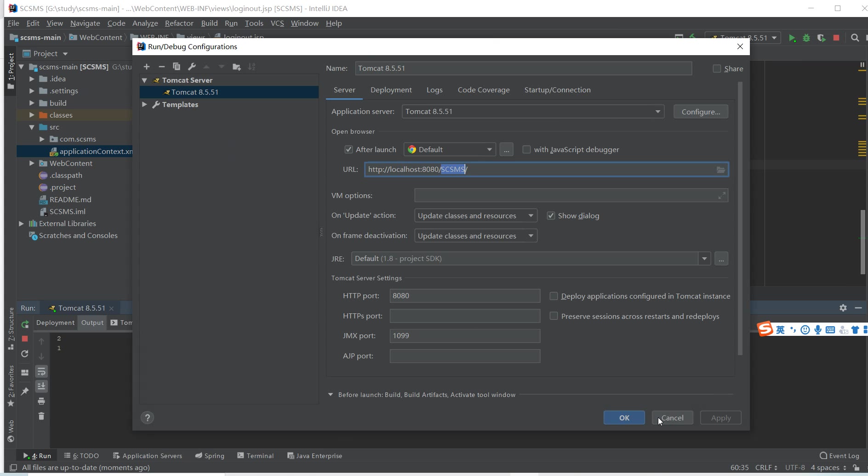Image resolution: width=868 pixels, height=476 pixels.
Task: Enable Deploy applications configured in Tomcat instance
Action: point(554,296)
